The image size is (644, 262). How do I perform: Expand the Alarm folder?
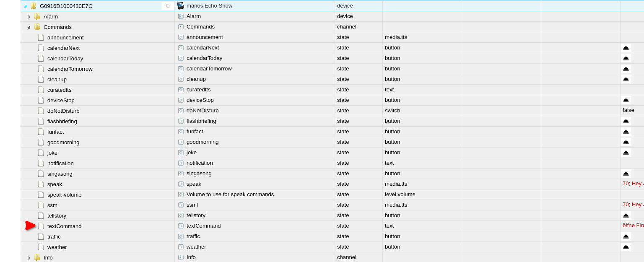tap(29, 17)
